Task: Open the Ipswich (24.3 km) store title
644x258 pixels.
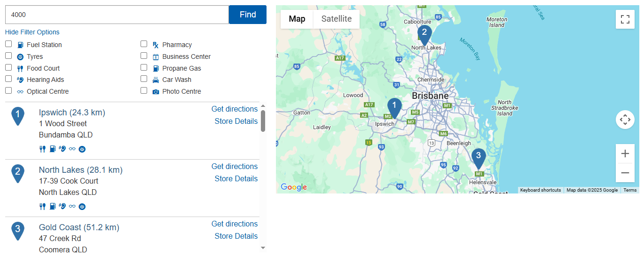Action: [72, 113]
